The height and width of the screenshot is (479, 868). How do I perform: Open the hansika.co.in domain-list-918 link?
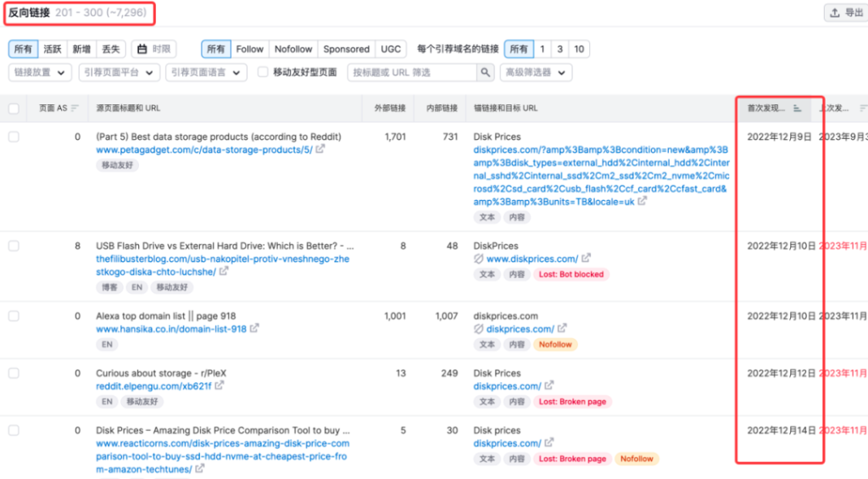[171, 329]
